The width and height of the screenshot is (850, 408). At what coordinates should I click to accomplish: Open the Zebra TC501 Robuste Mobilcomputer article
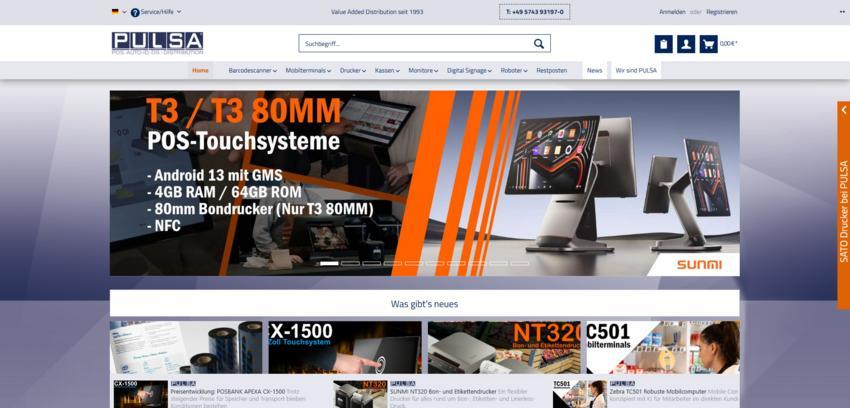tap(658, 391)
